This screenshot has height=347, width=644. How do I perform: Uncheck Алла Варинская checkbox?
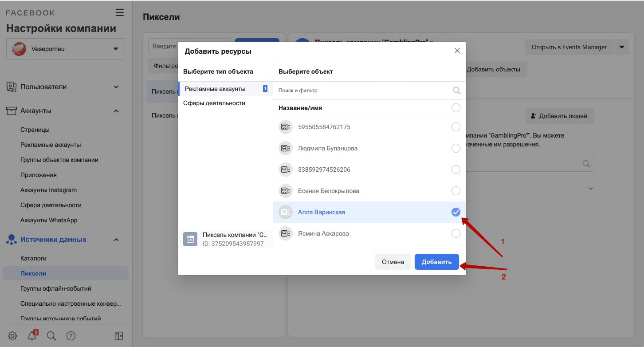tap(456, 212)
